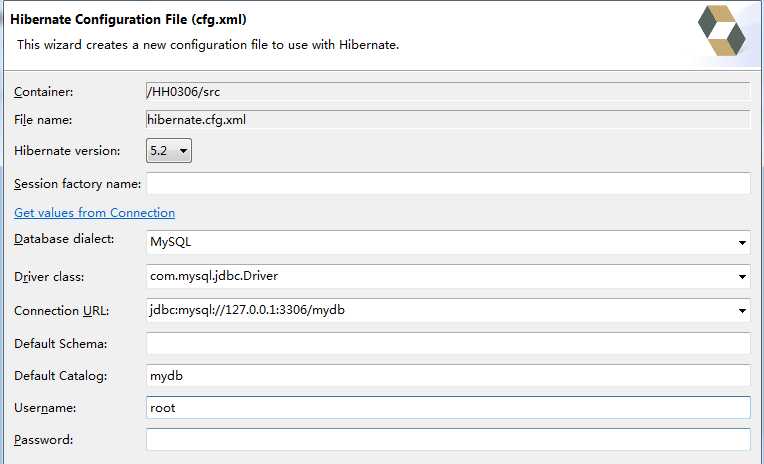This screenshot has width=764, height=464.
Task: Expand the Database dialect MySQL dropdown arrow
Action: coord(742,242)
